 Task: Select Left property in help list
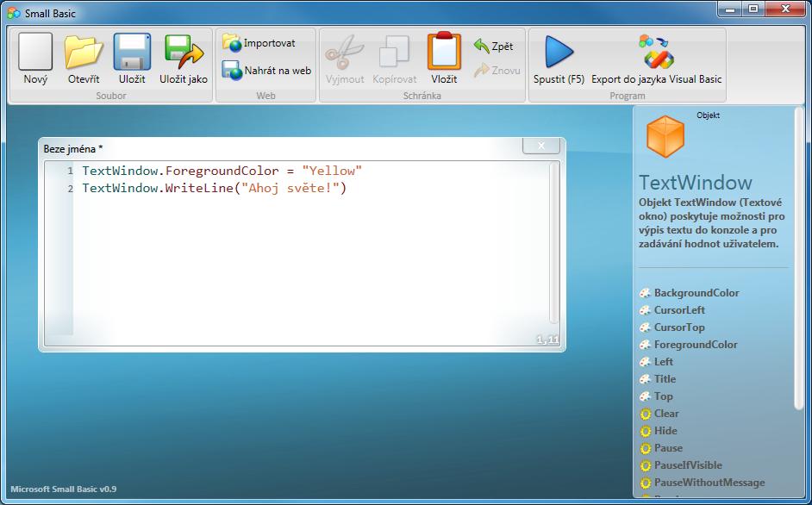664,362
